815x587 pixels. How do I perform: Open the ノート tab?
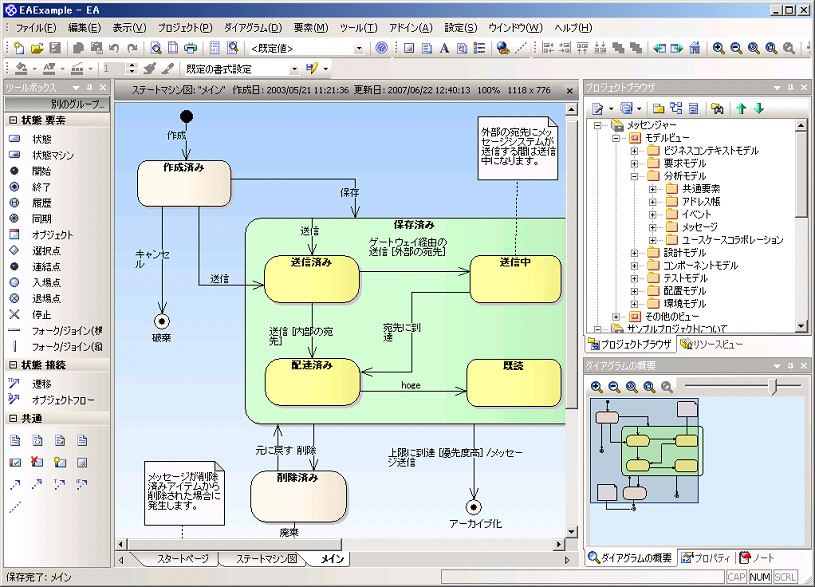(757, 558)
